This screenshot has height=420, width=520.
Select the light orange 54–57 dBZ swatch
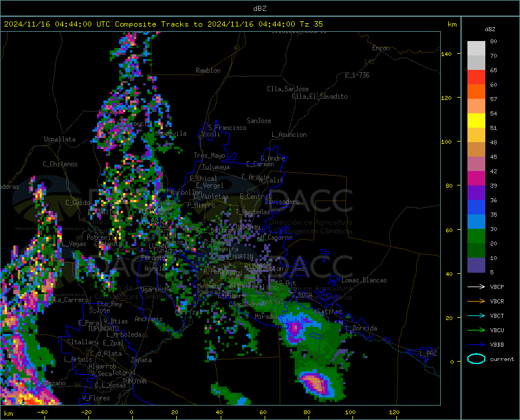tap(476, 106)
